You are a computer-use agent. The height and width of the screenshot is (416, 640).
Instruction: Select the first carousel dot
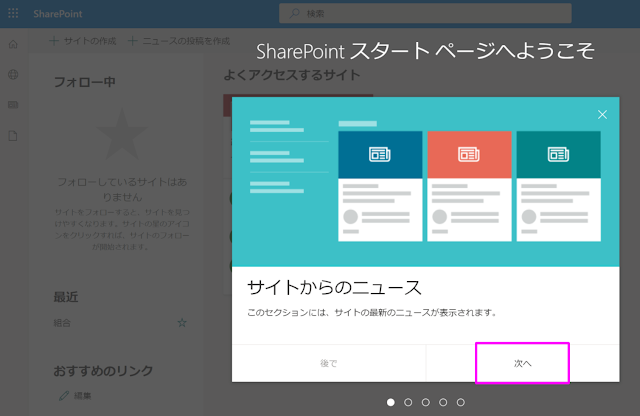(391, 402)
